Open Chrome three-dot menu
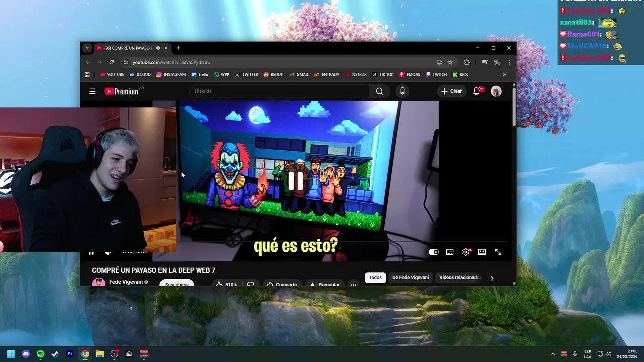The height and width of the screenshot is (362, 644). (x=509, y=62)
